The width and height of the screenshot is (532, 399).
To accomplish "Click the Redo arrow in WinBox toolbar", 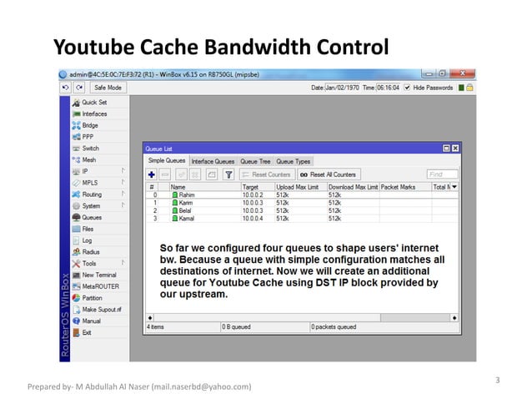I will pyautogui.click(x=79, y=88).
